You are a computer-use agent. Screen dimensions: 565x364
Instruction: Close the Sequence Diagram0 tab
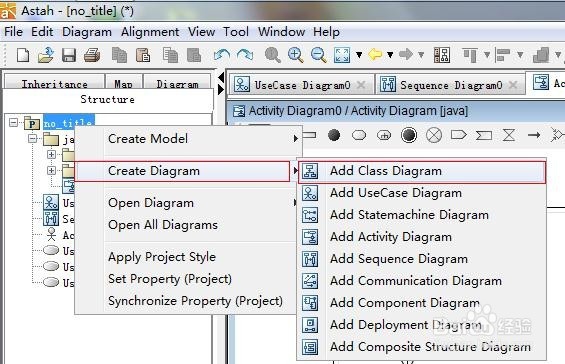click(513, 85)
